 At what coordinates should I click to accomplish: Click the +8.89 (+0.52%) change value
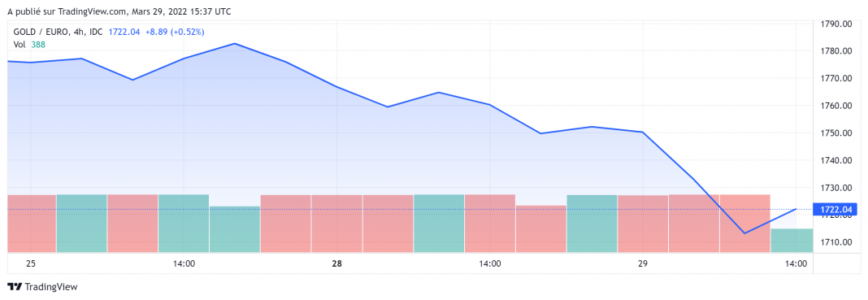click(x=175, y=32)
